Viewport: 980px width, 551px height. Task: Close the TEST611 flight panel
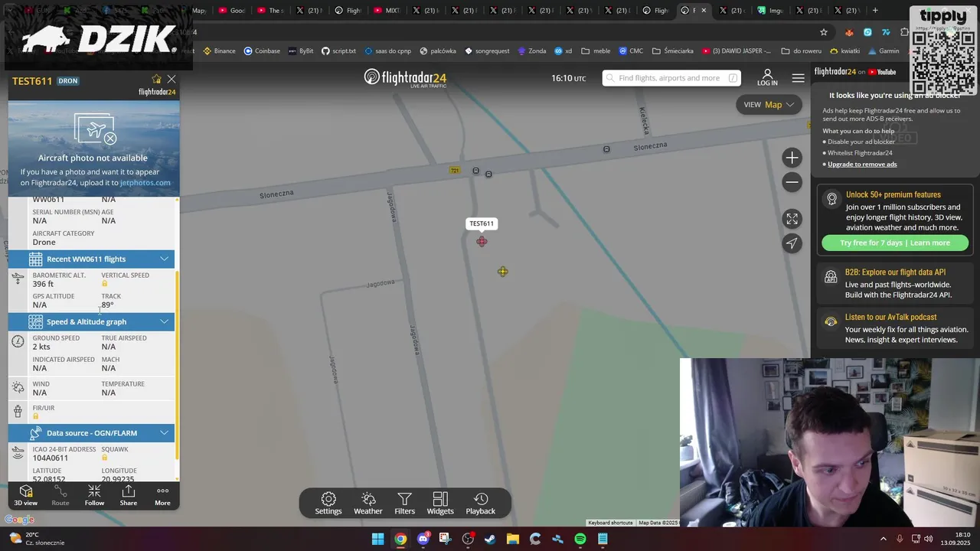(x=171, y=79)
